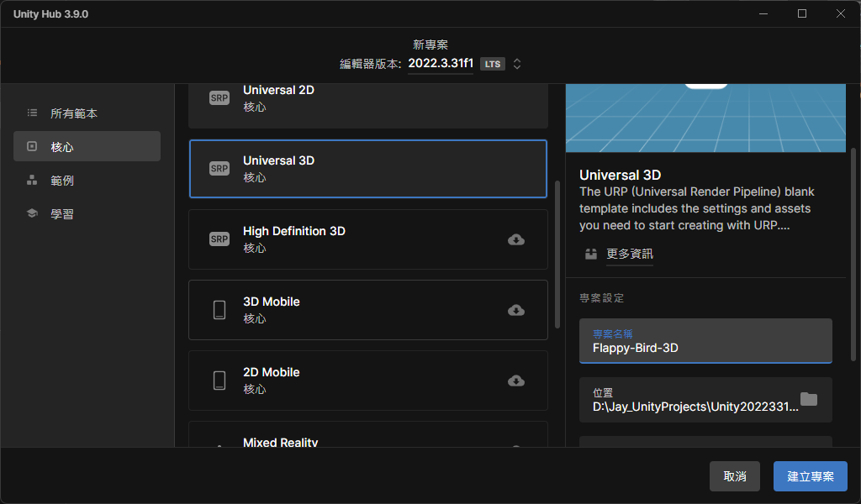The width and height of the screenshot is (861, 504).
Task: Click phone icon on 2D Mobile
Action: pos(219,381)
